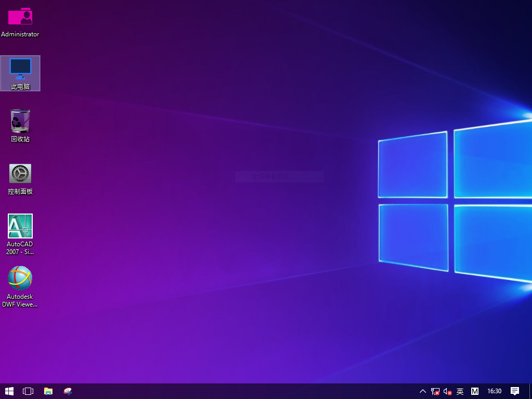Click the Autodesk DWF Viewer shortcut
The height and width of the screenshot is (399, 532).
[x=20, y=279]
